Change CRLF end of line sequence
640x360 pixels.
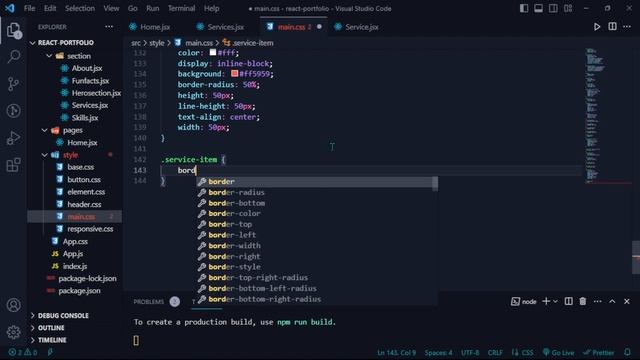[x=495, y=353]
